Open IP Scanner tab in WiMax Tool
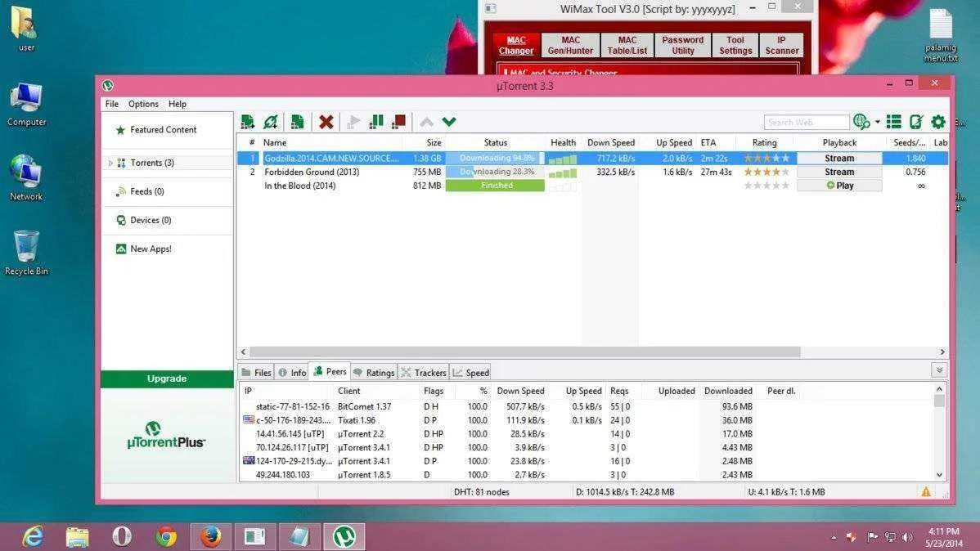 781,46
